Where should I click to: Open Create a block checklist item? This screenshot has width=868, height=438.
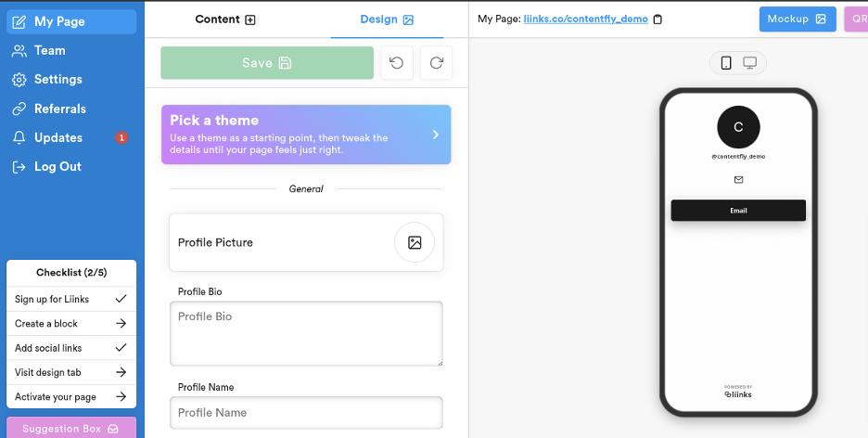(71, 324)
